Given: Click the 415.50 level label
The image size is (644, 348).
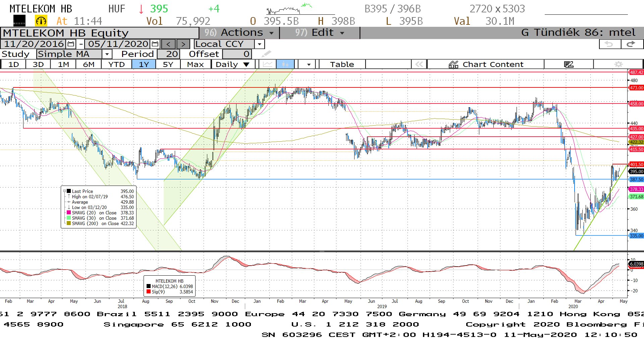Looking at the screenshot, I should [x=636, y=149].
